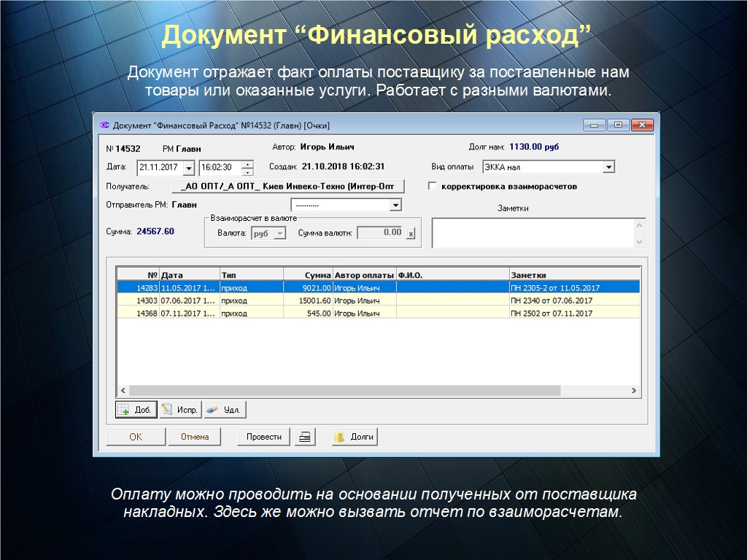Screen dimensions: 747x560
Task: Open the Дата date picker dropdown
Action: tap(189, 168)
